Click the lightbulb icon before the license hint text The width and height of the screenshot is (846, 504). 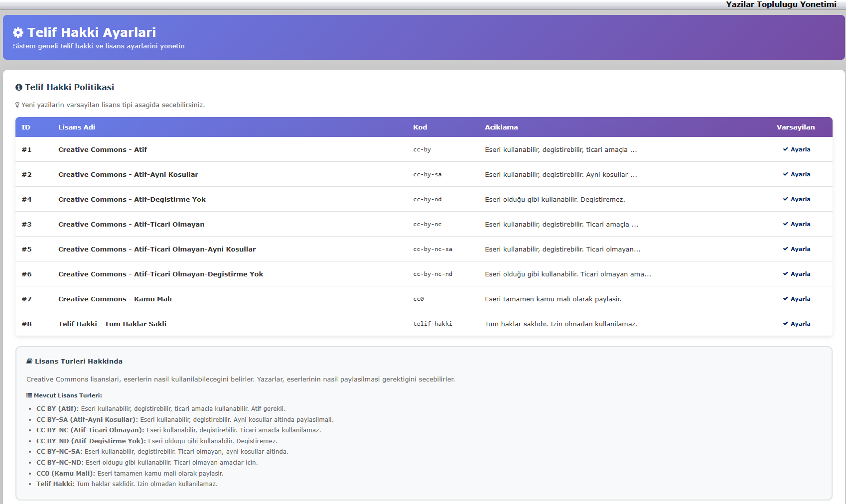tap(17, 105)
